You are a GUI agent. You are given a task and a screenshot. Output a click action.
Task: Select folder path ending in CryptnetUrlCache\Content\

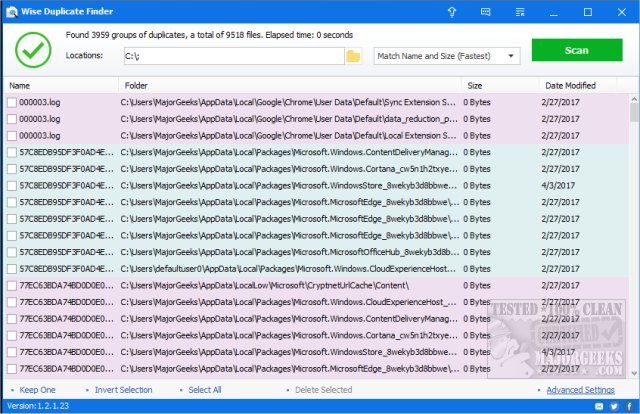pos(264,286)
